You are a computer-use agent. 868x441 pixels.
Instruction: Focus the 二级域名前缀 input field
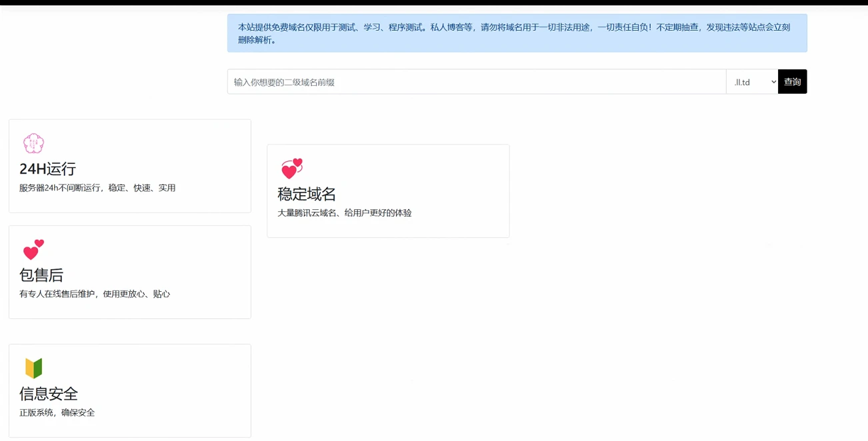coord(476,82)
